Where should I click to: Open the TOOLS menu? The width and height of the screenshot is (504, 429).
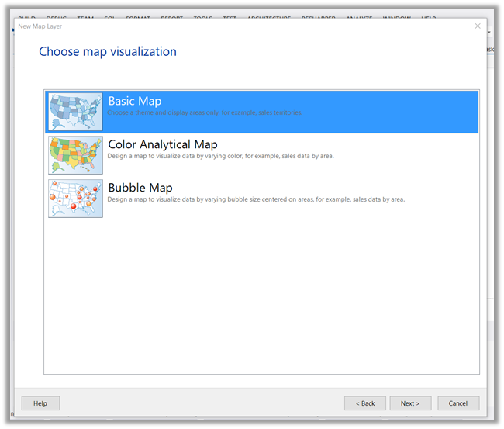pos(203,16)
